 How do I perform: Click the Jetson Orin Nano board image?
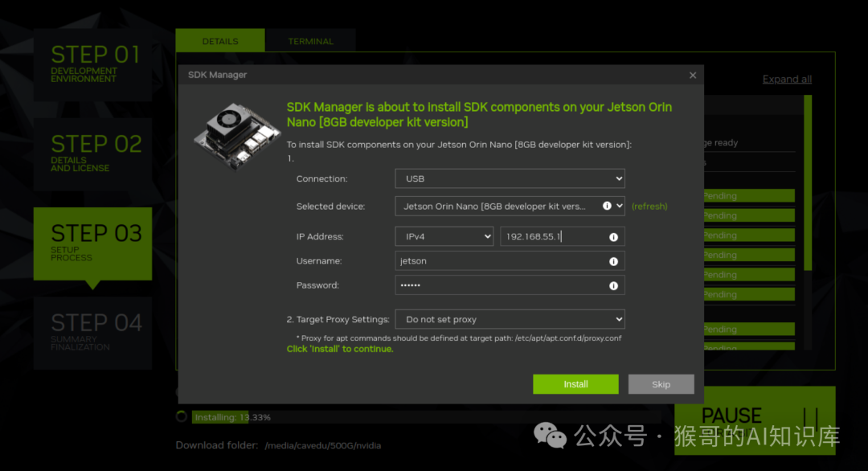(x=237, y=136)
